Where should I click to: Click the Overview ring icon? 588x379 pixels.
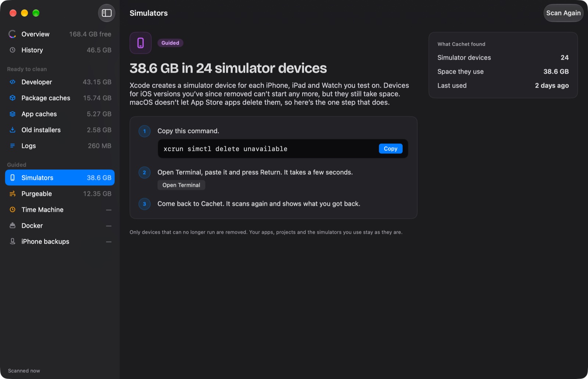12,34
